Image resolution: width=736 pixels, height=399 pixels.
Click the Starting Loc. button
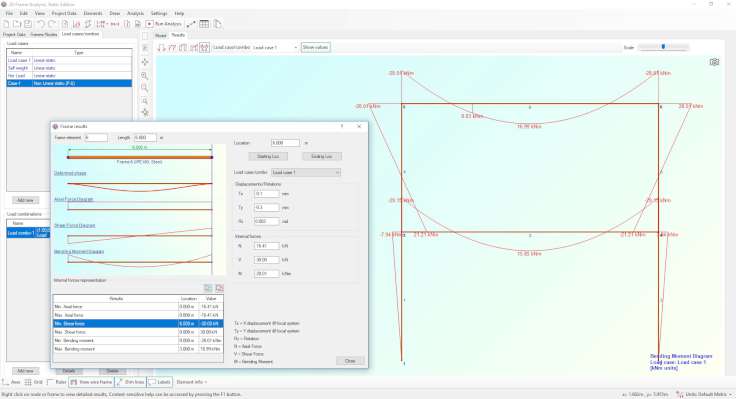click(x=268, y=156)
